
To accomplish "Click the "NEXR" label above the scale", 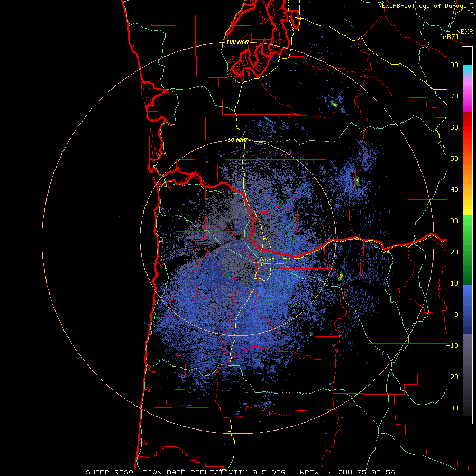I will (465, 32).
